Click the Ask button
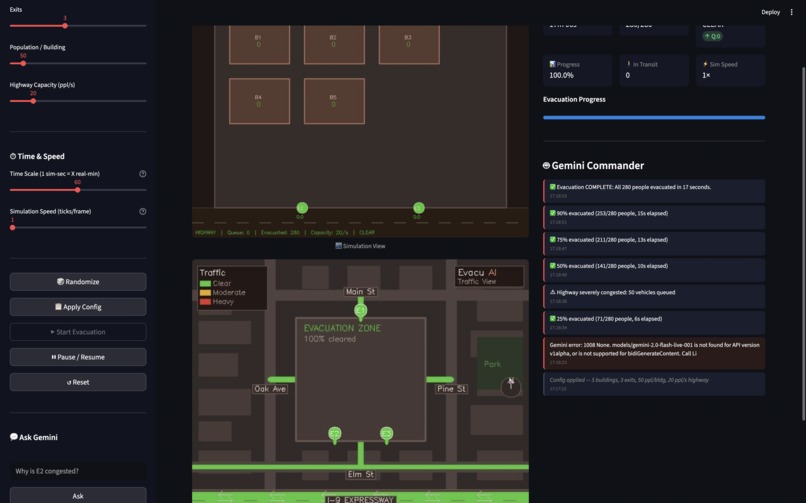 click(78, 496)
